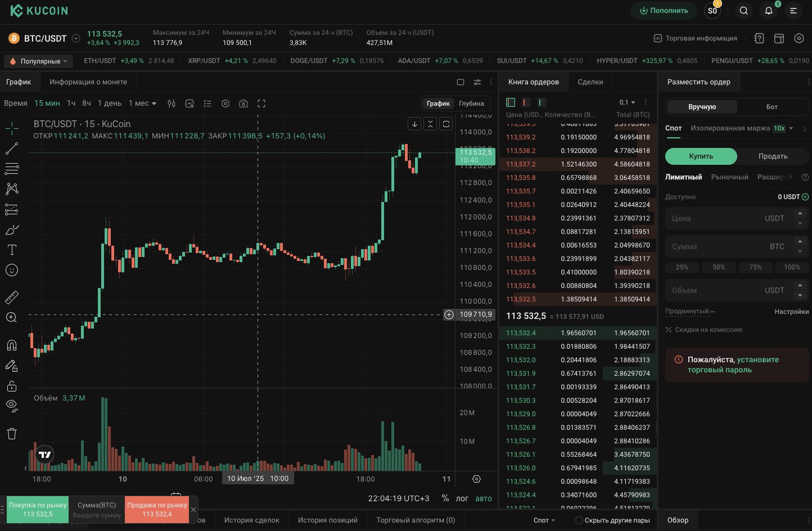
Task: Set amount to 100% preset
Action: pos(792,267)
